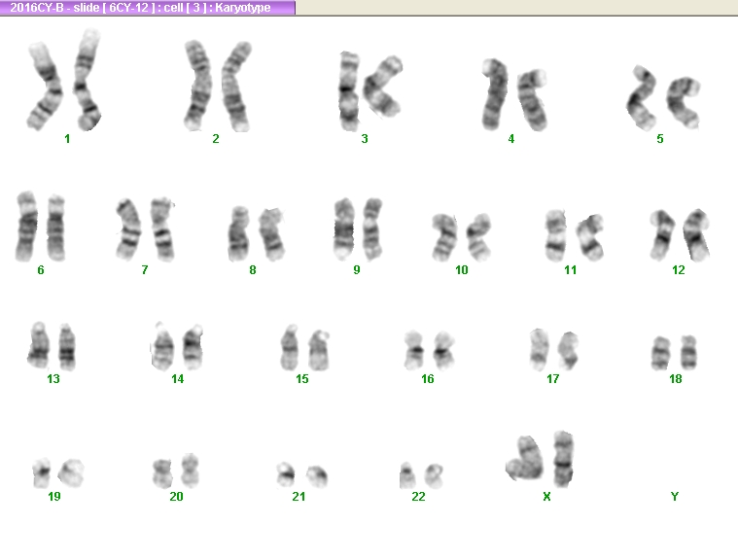Select the left chromosome 11 image

(x=556, y=235)
